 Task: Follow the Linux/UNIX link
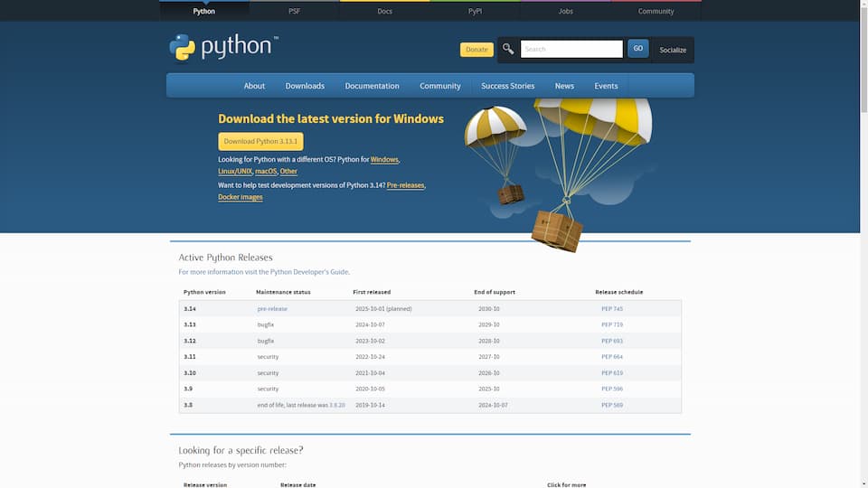click(x=235, y=172)
